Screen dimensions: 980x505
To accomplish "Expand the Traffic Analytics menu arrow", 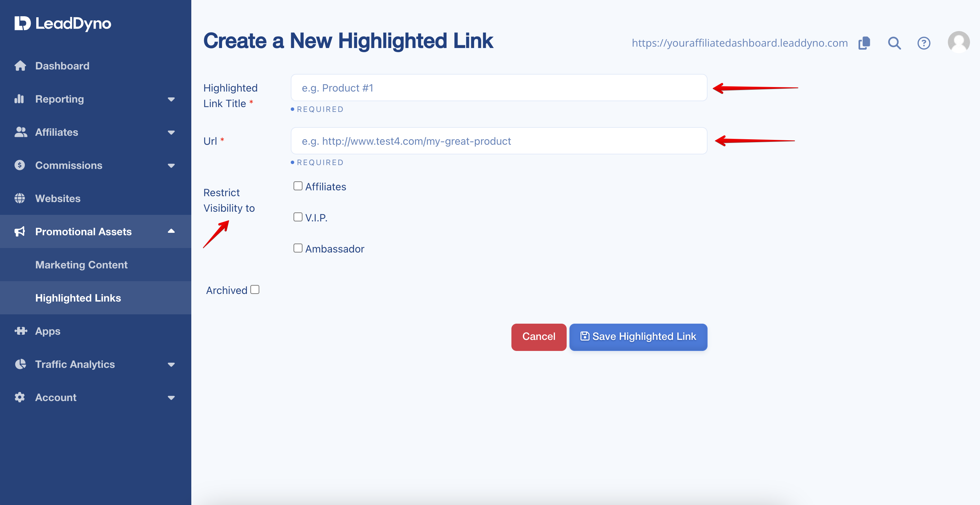I will tap(171, 364).
